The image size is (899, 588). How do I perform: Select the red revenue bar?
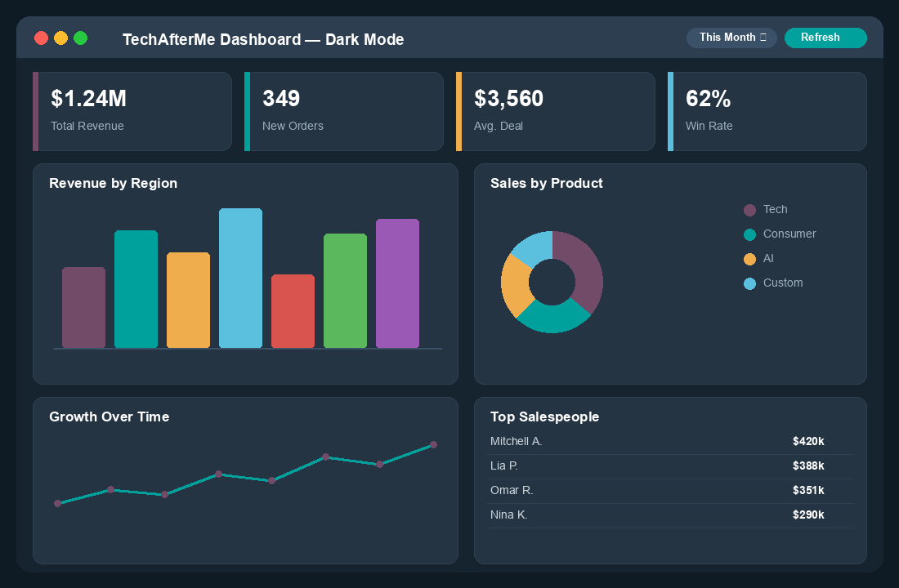pos(293,311)
